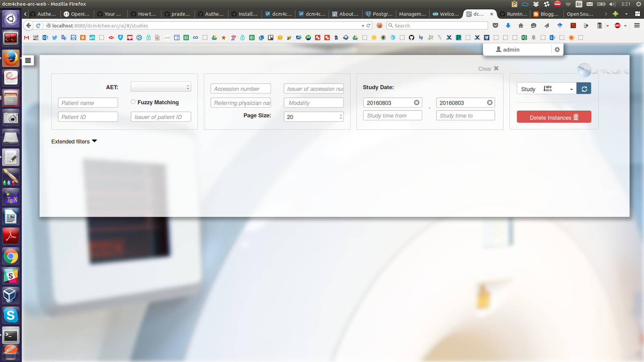This screenshot has width=644, height=362.
Task: Open Gmail from the bookmarks toolbar
Action: click(26, 37)
